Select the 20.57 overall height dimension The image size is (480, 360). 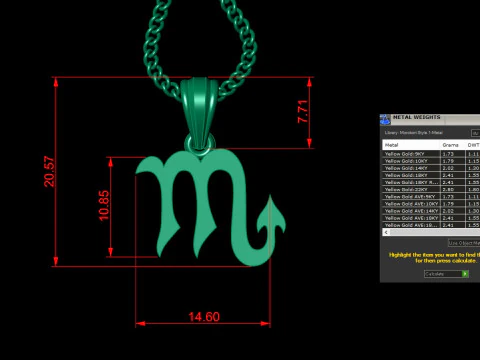pos(49,171)
